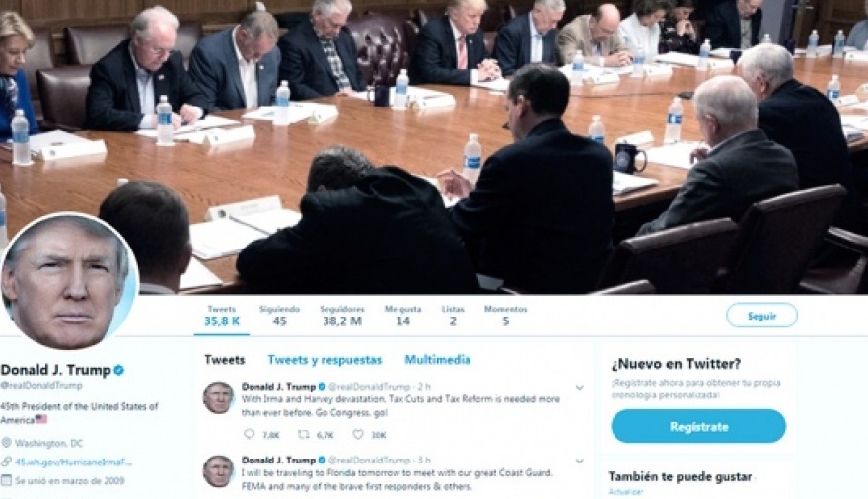
Task: Expand the options chevron on the first tweet
Action: point(580,388)
